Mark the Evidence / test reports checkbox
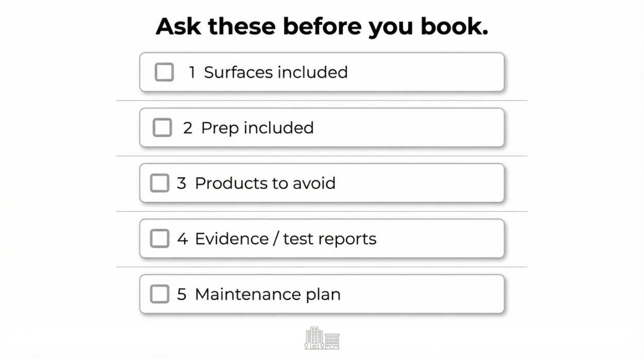 pos(160,238)
